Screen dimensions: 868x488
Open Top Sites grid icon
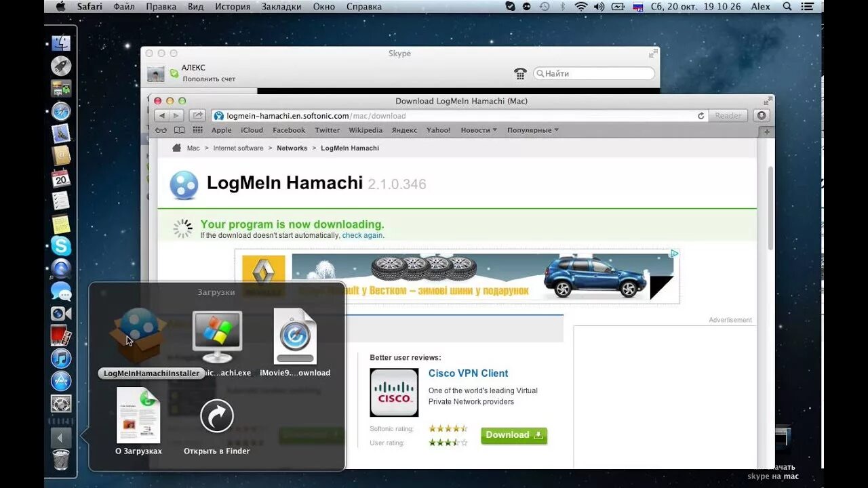click(x=198, y=130)
